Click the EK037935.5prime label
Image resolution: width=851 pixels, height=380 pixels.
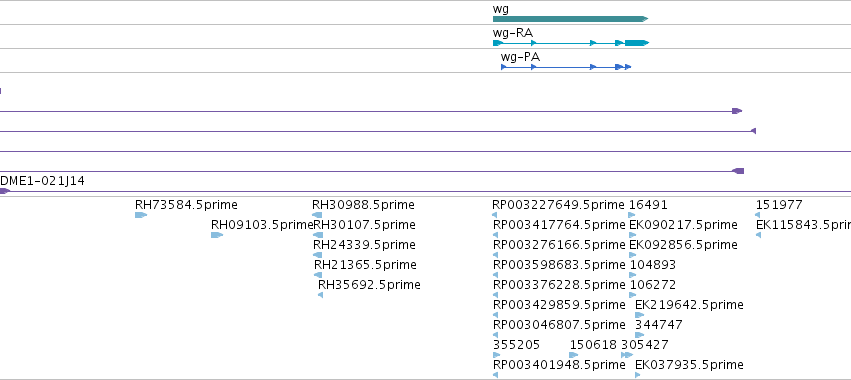(x=689, y=364)
